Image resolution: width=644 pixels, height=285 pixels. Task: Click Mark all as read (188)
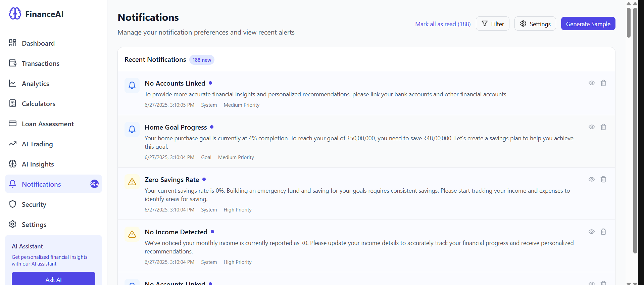443,24
